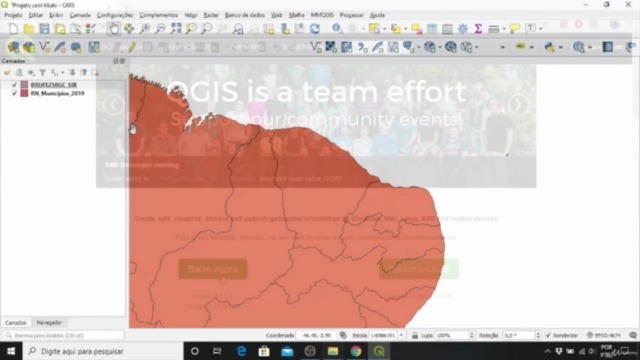The height and width of the screenshot is (360, 640).
Task: Refresh the map canvas
Action: (315, 29)
